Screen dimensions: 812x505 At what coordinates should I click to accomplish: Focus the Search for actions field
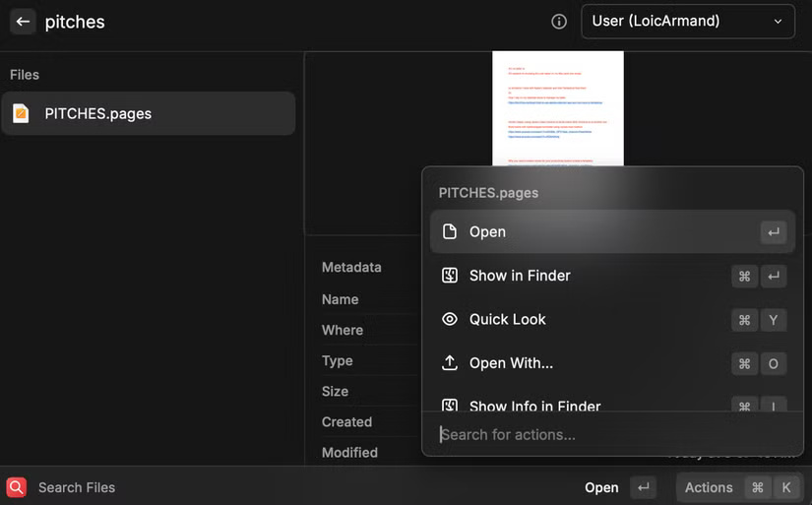coord(610,434)
